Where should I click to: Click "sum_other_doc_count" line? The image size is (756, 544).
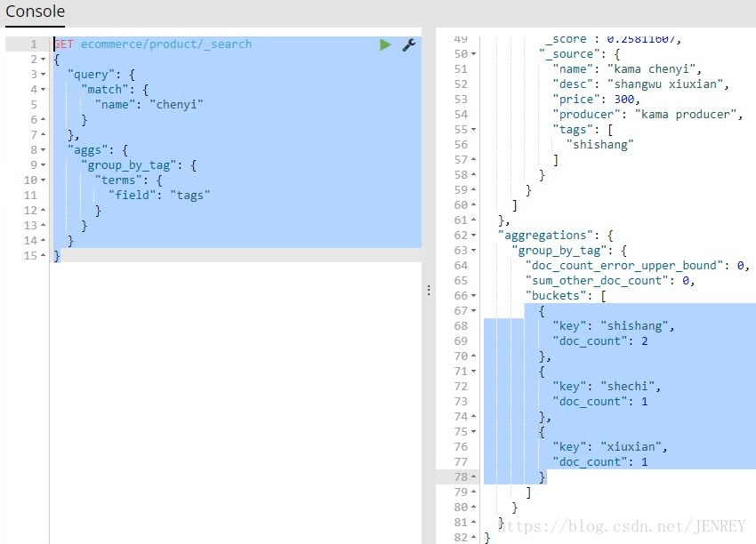pos(610,280)
